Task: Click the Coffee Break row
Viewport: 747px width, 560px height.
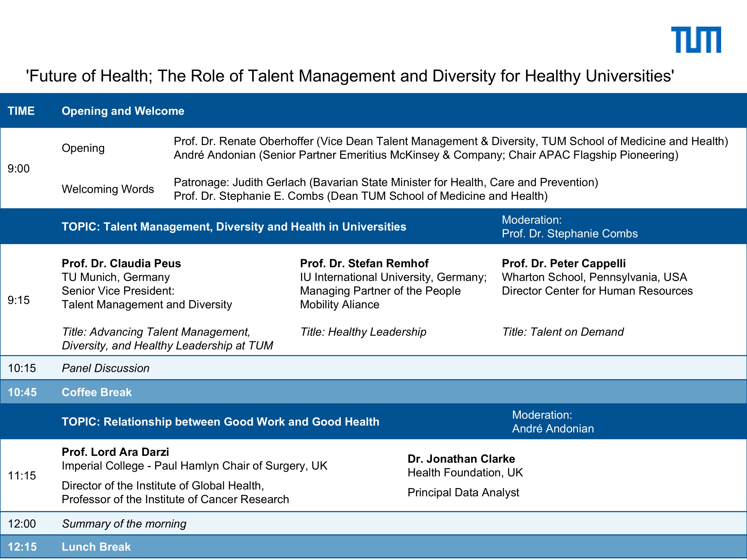Action: tap(97, 392)
